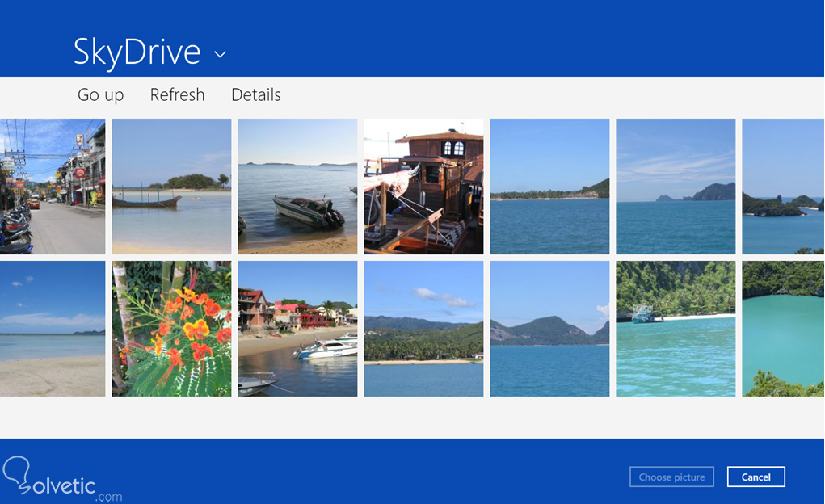Click the disabled Choose picture button
This screenshot has height=504, width=825.
coord(671,477)
